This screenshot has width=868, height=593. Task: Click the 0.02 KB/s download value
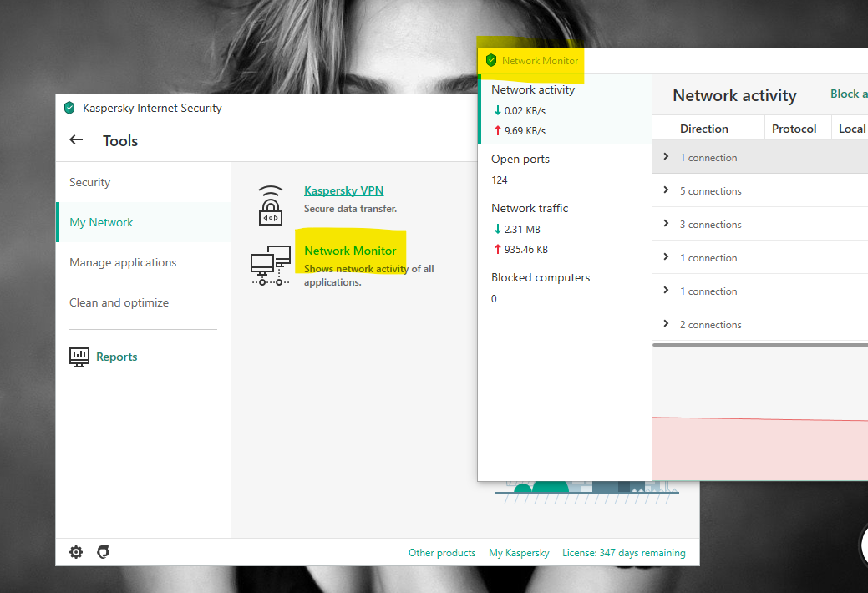click(525, 111)
